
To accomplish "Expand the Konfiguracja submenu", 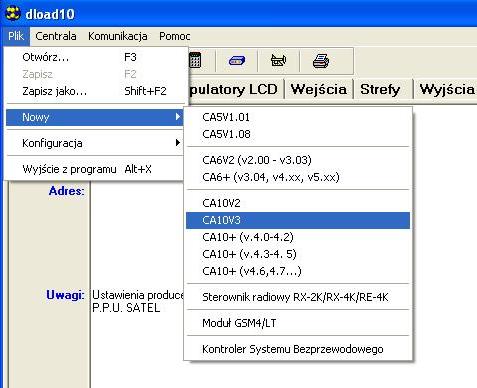I will (x=95, y=143).
